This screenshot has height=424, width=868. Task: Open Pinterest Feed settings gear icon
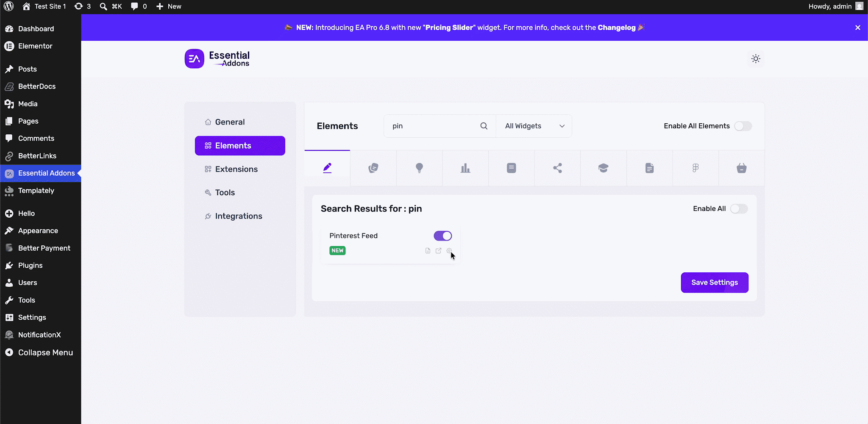(449, 251)
